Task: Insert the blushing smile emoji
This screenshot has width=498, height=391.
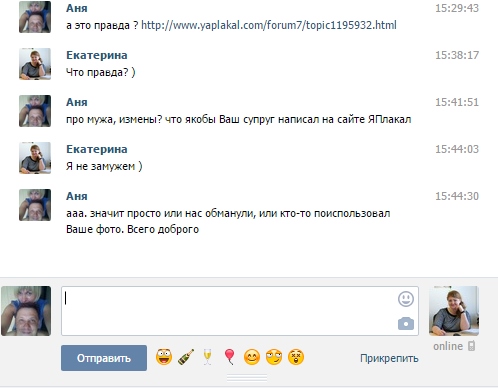Action: click(252, 357)
